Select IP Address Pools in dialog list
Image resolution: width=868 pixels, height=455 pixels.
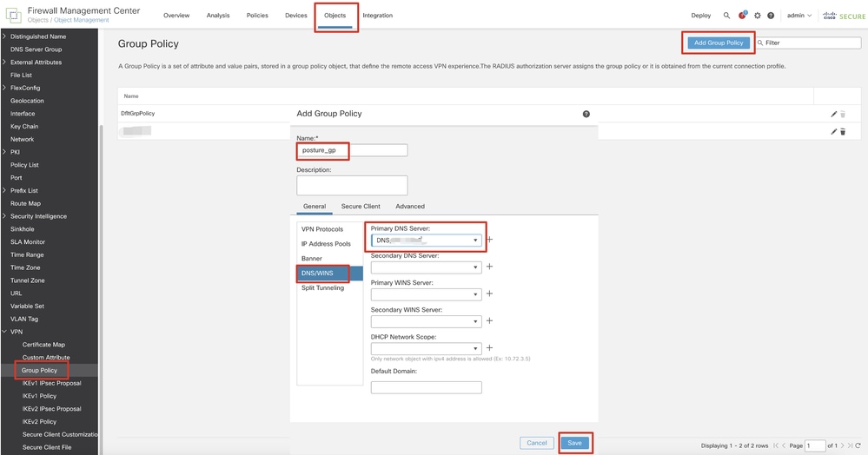(x=326, y=244)
